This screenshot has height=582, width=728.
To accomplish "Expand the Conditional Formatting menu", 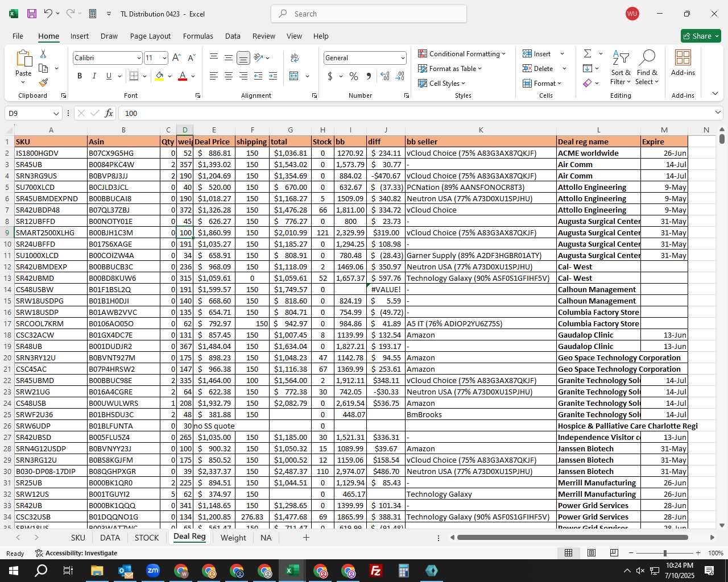I will click(462, 53).
